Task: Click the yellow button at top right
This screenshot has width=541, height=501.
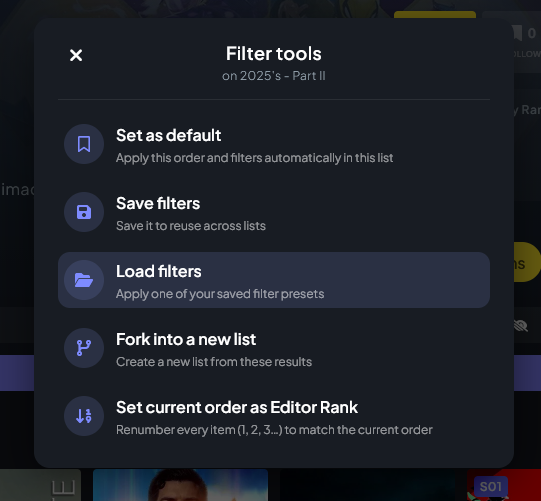Action: pos(435,14)
